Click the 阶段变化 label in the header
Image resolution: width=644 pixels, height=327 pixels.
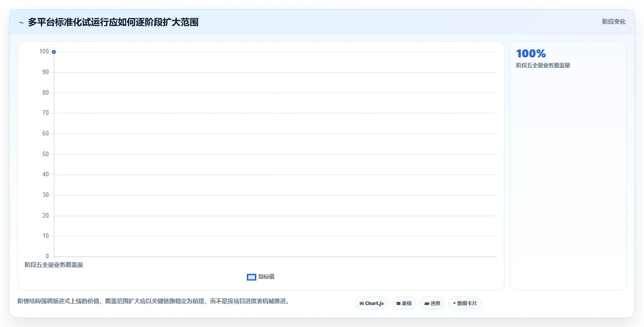click(613, 22)
